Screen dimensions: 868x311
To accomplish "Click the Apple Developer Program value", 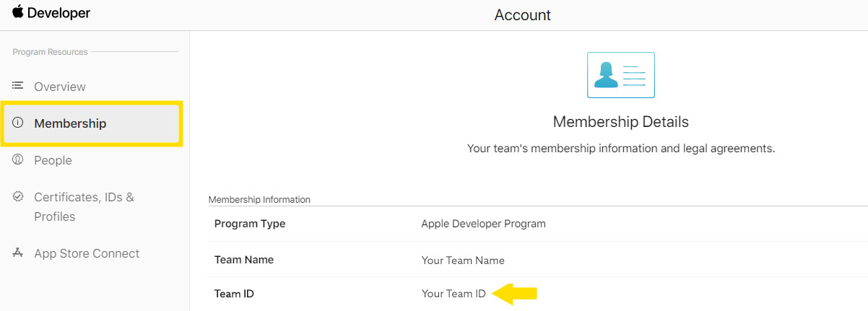I will coord(484,224).
